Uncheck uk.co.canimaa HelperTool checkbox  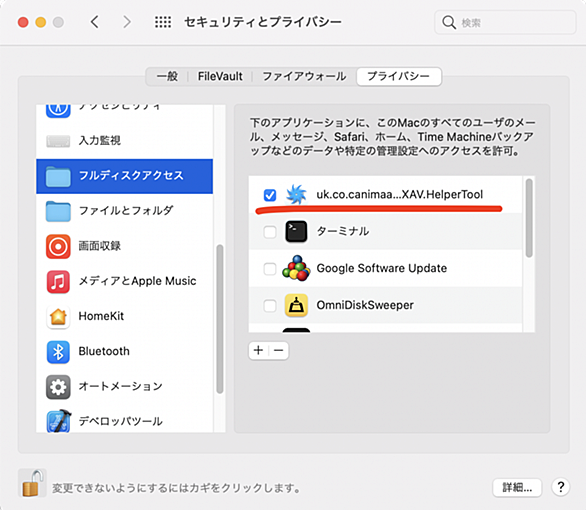(270, 195)
